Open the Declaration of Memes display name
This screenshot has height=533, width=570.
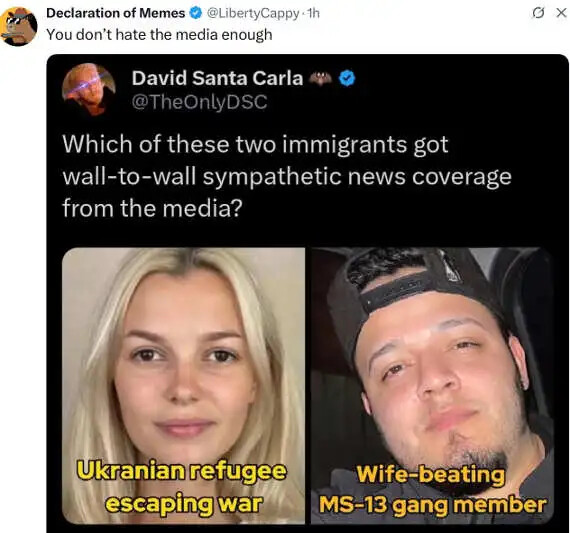coord(116,13)
